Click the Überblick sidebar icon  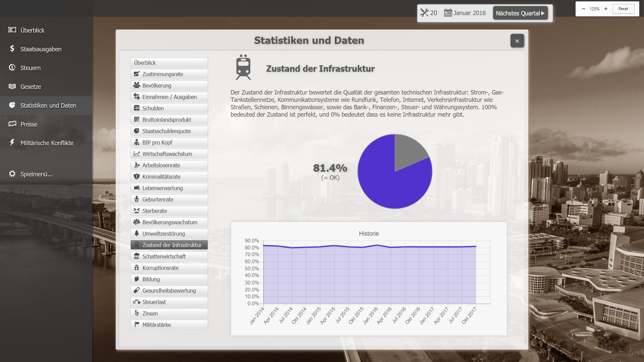point(12,30)
